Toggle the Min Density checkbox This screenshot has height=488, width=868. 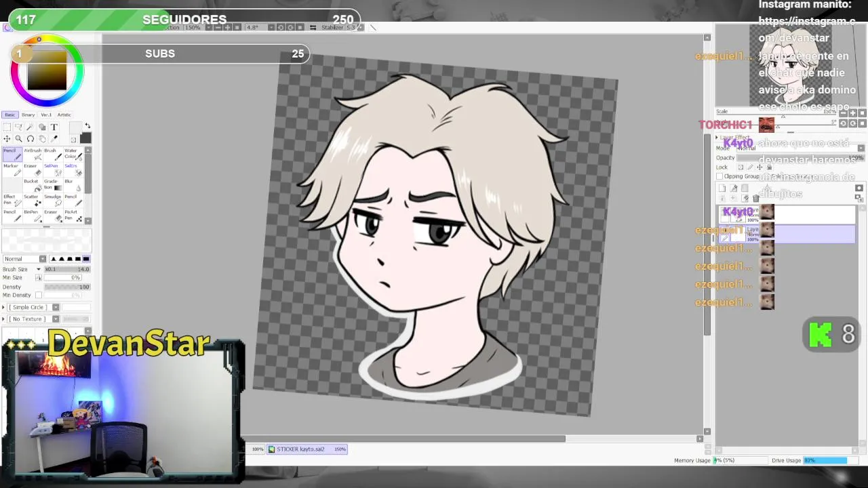(x=39, y=296)
